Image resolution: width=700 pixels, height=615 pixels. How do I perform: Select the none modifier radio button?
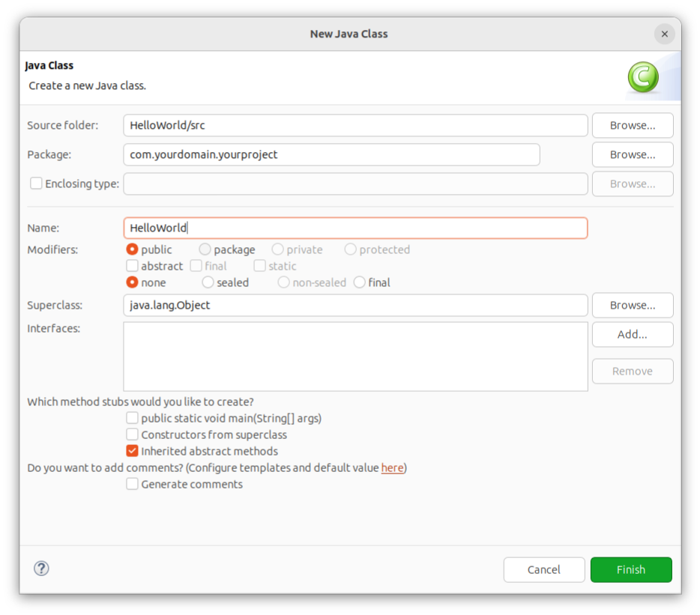click(x=132, y=282)
